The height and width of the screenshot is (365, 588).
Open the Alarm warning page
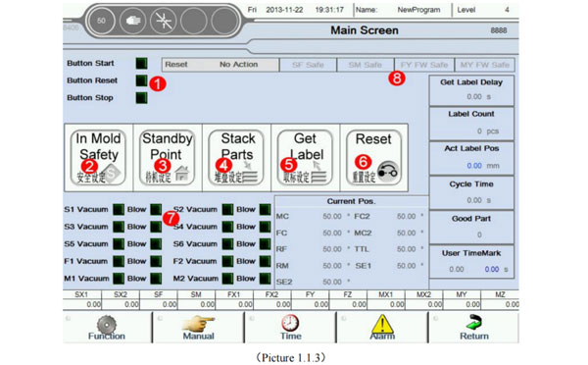382,328
